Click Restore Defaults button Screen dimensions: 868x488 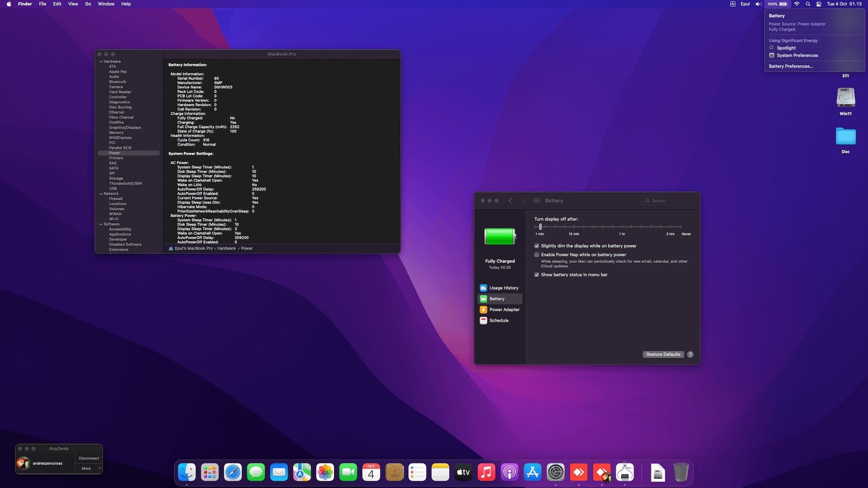coord(663,354)
